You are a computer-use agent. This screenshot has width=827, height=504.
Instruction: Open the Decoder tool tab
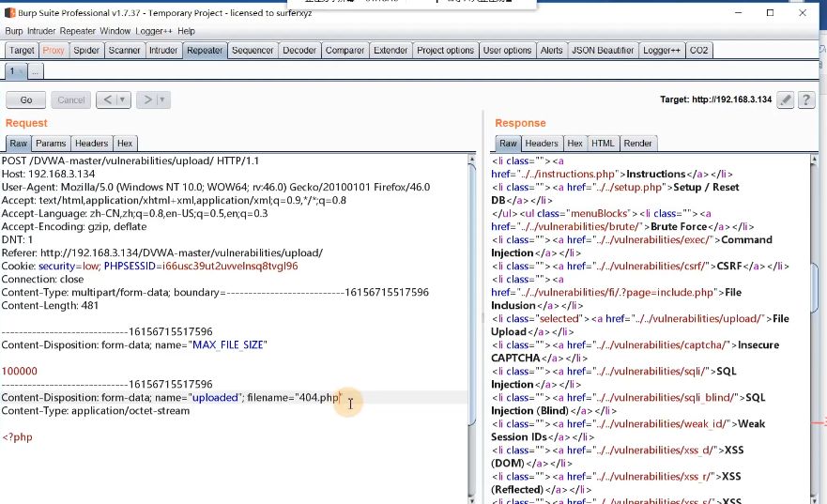coord(299,51)
